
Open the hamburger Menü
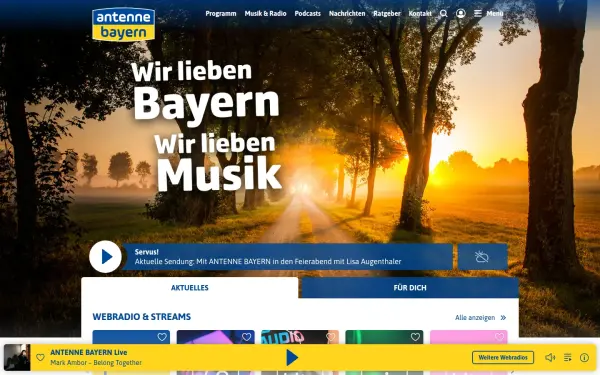click(x=489, y=13)
